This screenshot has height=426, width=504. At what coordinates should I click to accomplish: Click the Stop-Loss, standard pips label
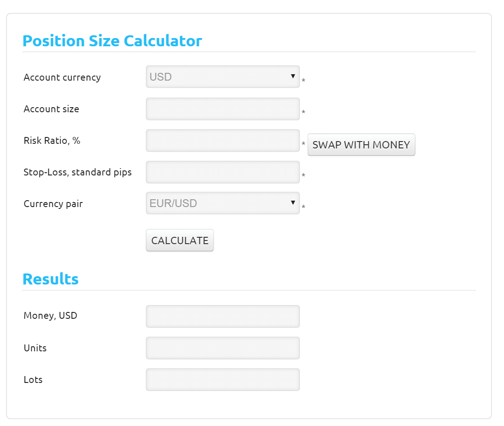78,172
